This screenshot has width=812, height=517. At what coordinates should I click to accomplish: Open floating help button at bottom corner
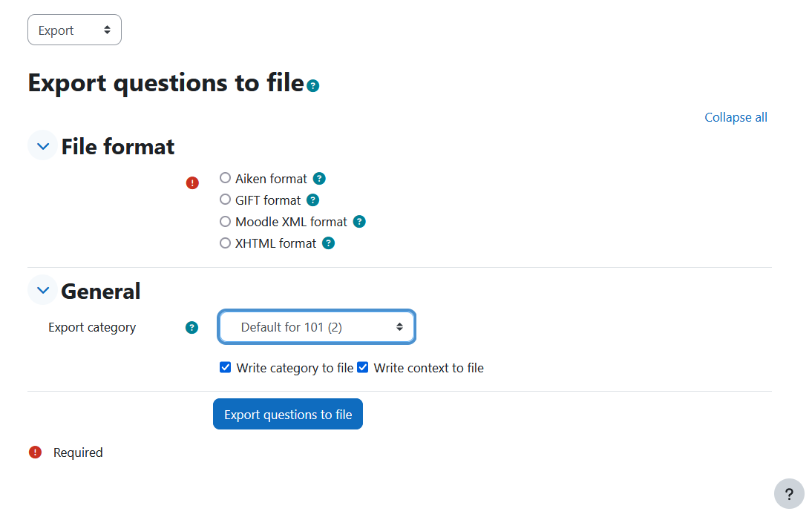pos(789,494)
